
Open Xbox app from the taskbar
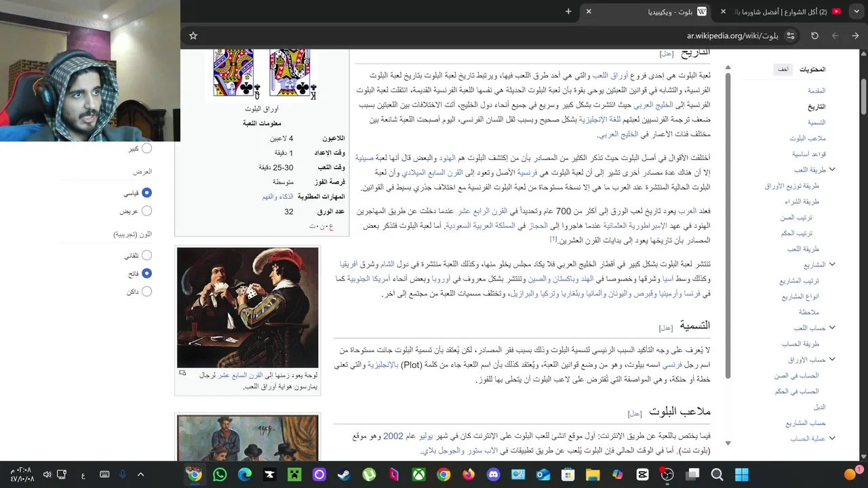[x=418, y=475]
